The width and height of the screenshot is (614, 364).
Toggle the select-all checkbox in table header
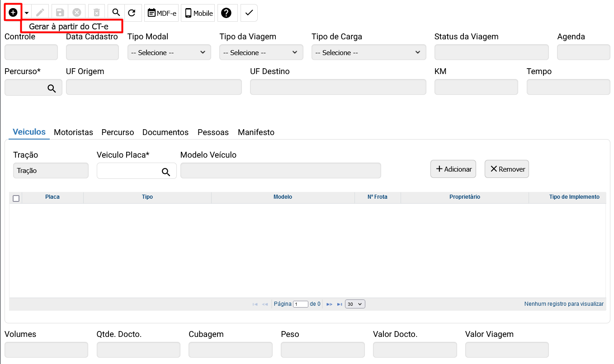(x=16, y=198)
